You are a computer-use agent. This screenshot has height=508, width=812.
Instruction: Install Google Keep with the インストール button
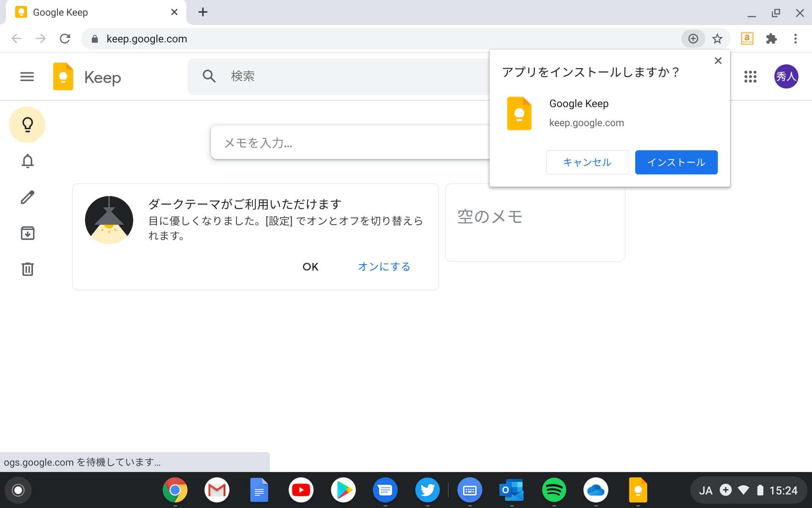pyautogui.click(x=675, y=162)
